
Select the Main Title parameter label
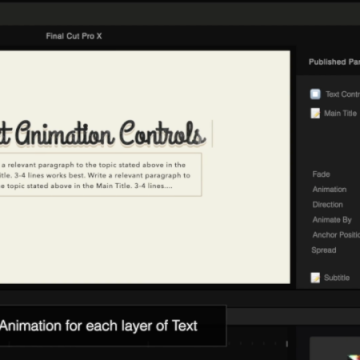click(340, 113)
